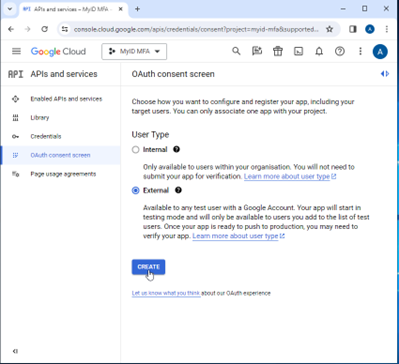Click the search magnifier icon
This screenshot has height=364, width=399.
click(x=236, y=51)
